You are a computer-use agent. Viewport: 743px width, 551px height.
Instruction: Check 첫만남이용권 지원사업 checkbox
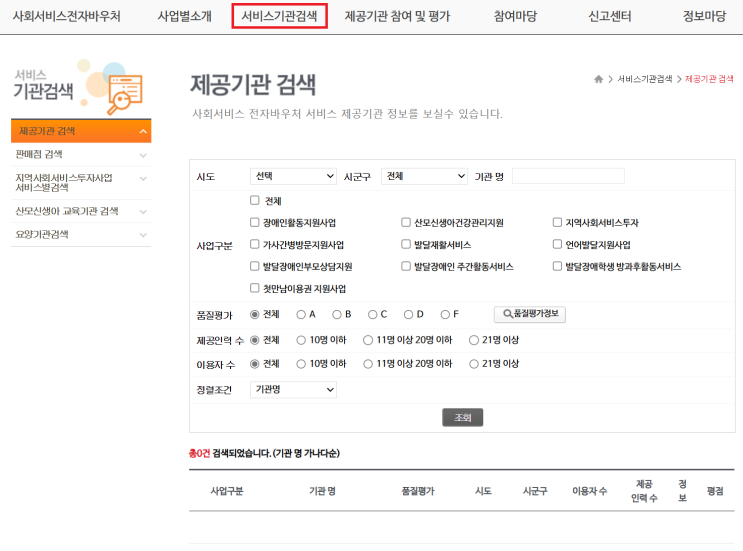255,288
